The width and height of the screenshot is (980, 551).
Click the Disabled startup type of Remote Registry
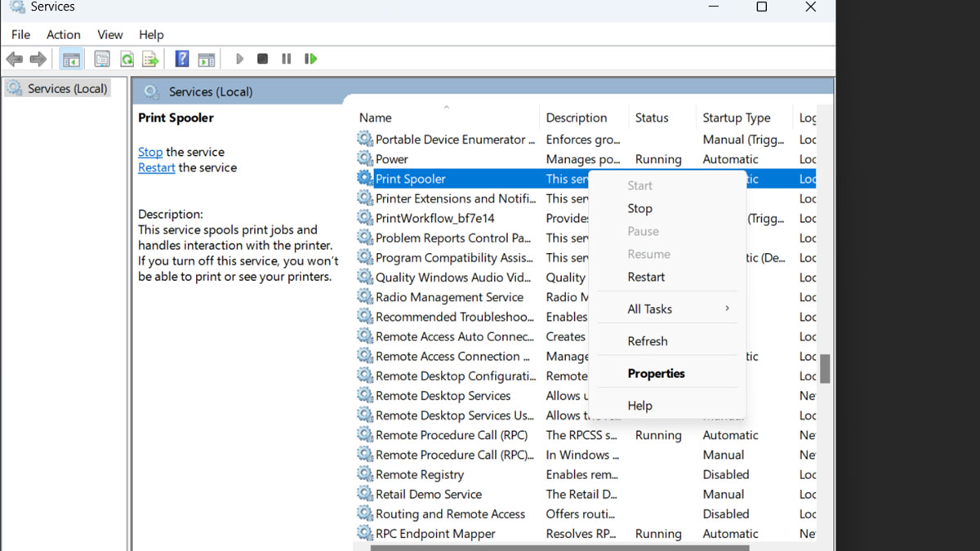click(725, 474)
